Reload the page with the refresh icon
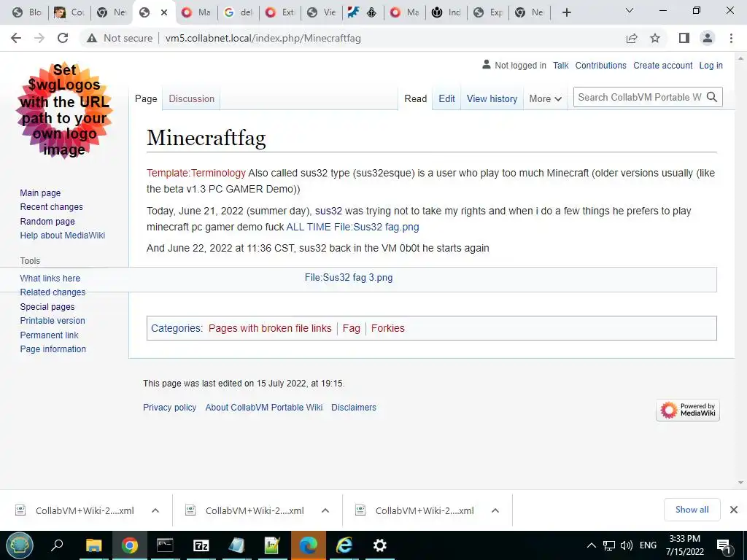The height and width of the screenshot is (560, 747). pyautogui.click(x=63, y=38)
